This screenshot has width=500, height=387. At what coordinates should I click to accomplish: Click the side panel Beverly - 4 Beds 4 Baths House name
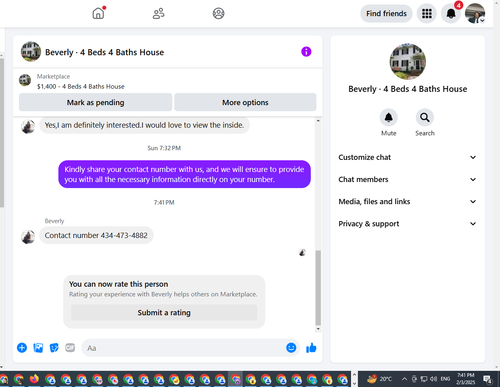408,89
